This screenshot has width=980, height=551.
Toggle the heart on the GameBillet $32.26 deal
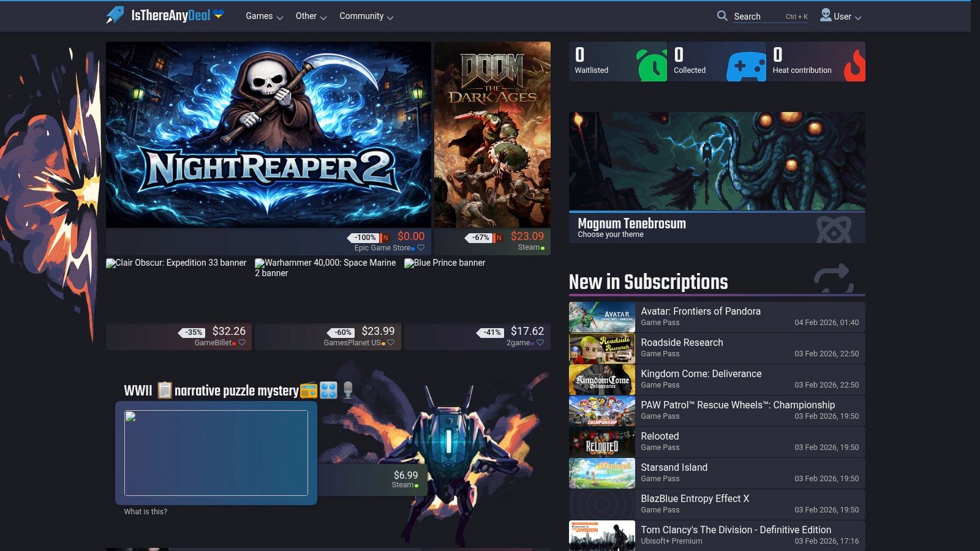tap(243, 343)
